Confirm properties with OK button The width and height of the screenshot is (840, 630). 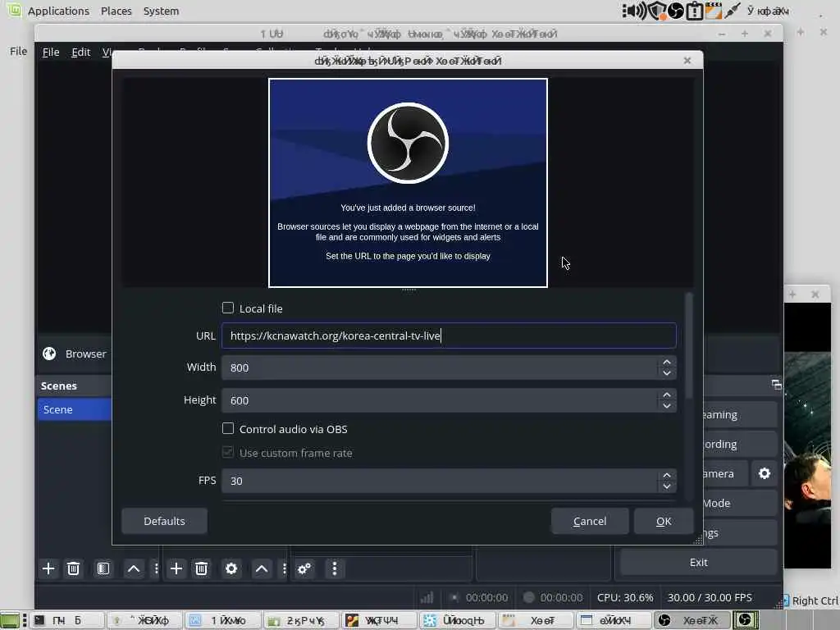[664, 521]
